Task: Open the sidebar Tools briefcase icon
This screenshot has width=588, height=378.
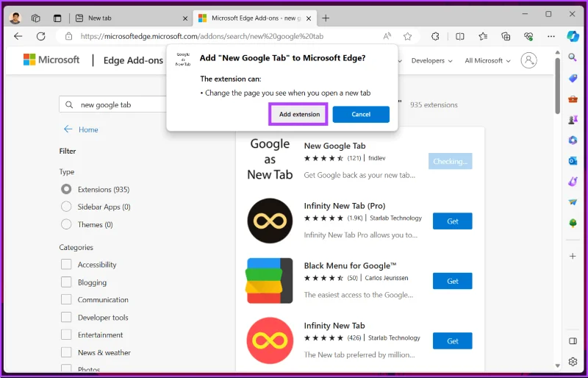Action: coord(573,99)
